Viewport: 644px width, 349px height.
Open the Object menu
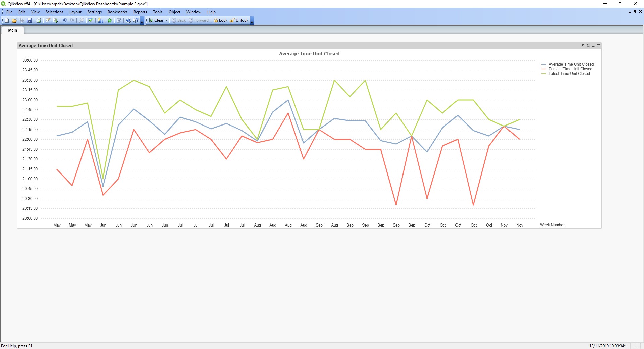point(174,12)
